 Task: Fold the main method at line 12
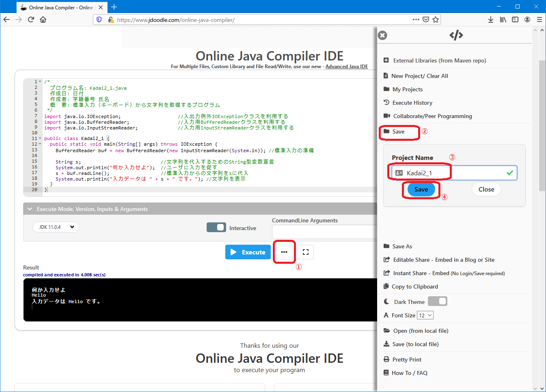point(40,144)
